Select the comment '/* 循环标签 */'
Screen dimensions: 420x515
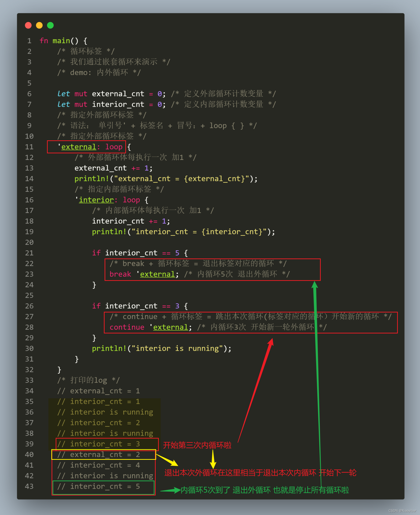86,51
